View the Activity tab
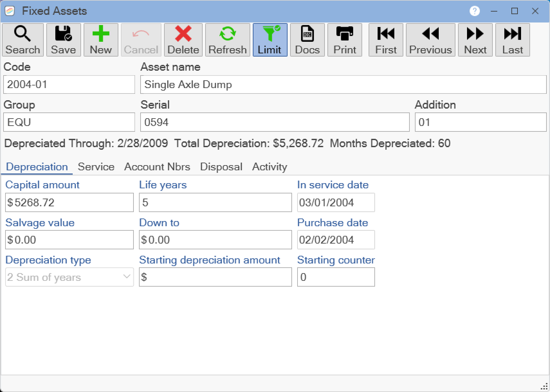 tap(270, 167)
